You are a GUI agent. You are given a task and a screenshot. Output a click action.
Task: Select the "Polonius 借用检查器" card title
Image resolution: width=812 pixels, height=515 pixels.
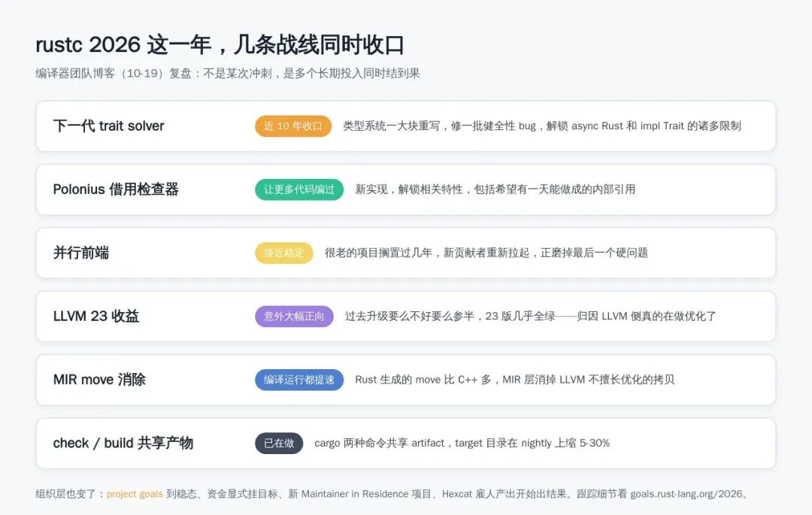pyautogui.click(x=116, y=189)
